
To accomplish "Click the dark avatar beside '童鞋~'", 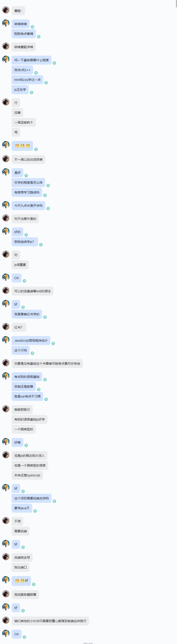I will click(6, 10).
